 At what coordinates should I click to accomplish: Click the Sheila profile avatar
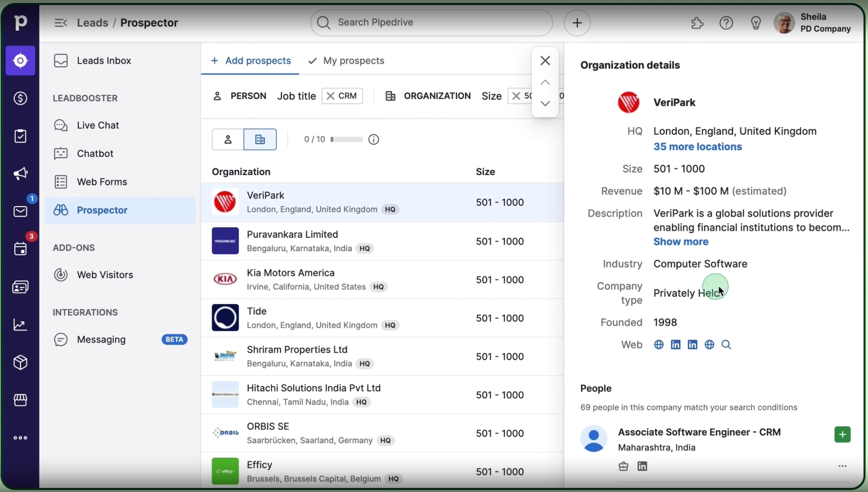[784, 23]
